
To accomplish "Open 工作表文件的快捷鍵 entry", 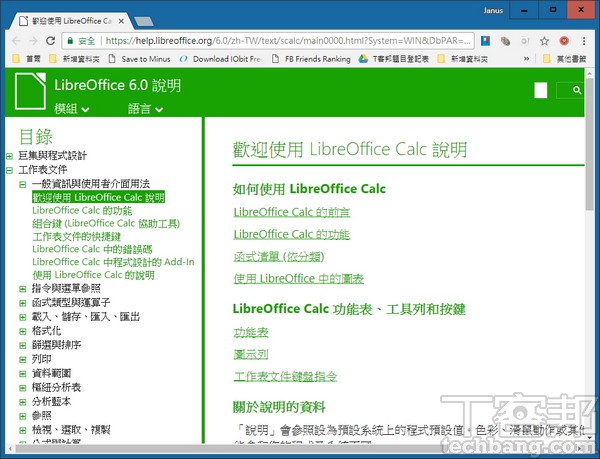I will (77, 236).
